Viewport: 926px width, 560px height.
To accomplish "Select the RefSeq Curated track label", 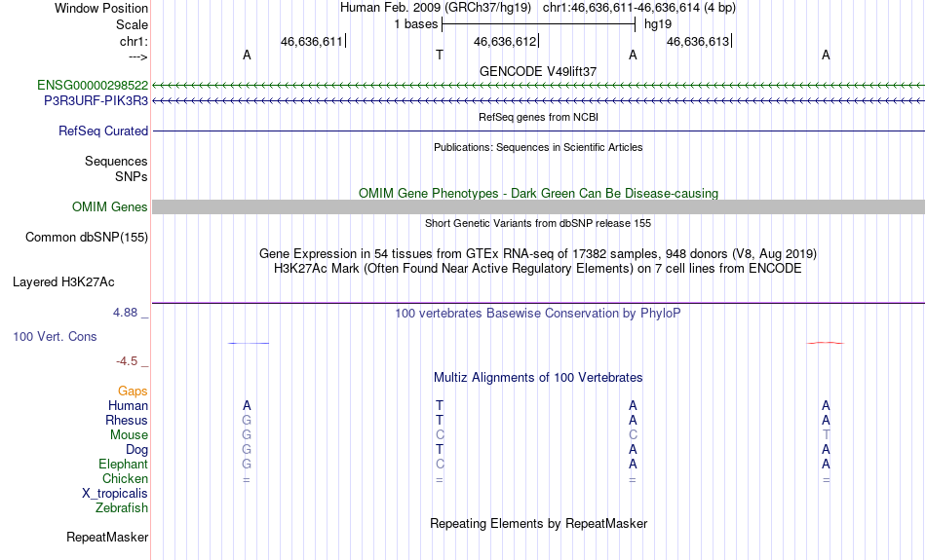I will 102,131.
